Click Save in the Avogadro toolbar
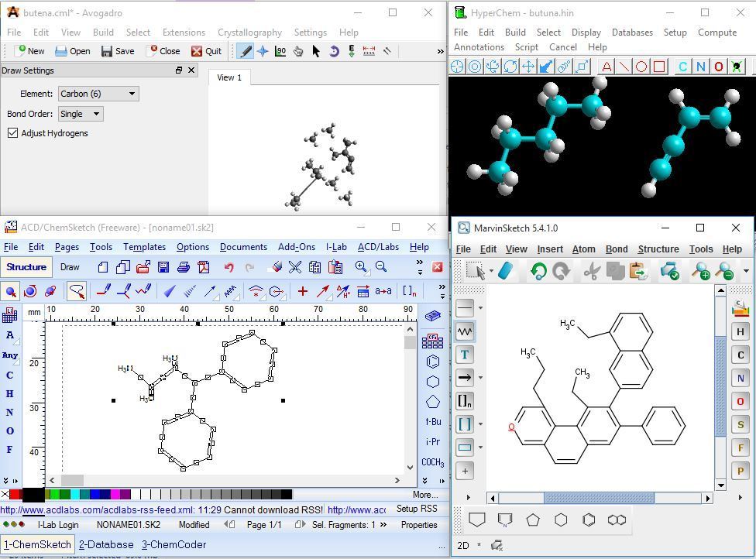This screenshot has height=559, width=756. pyautogui.click(x=118, y=51)
